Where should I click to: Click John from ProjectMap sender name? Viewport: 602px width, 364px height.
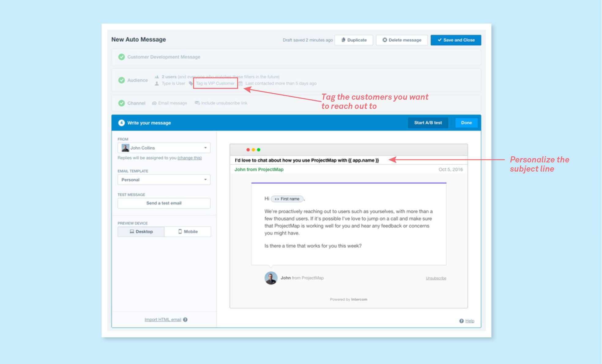(x=259, y=169)
